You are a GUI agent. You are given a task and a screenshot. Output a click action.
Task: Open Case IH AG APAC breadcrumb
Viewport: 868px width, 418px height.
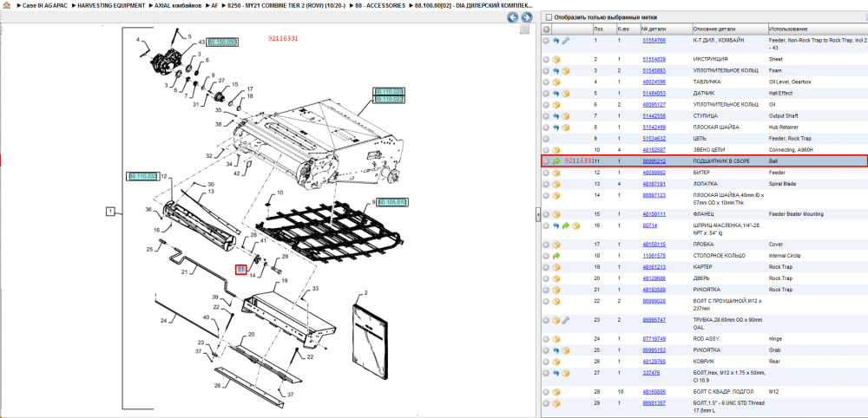click(45, 5)
